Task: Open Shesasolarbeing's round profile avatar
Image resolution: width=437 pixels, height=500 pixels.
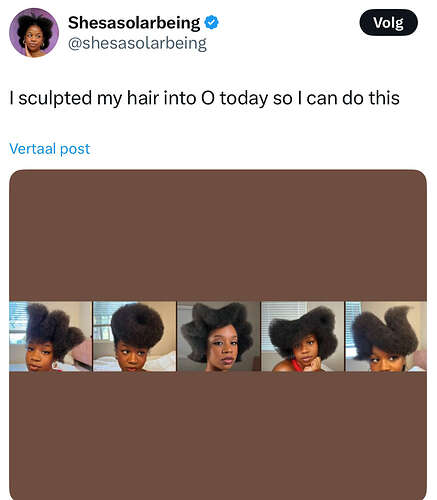Action: tap(34, 33)
